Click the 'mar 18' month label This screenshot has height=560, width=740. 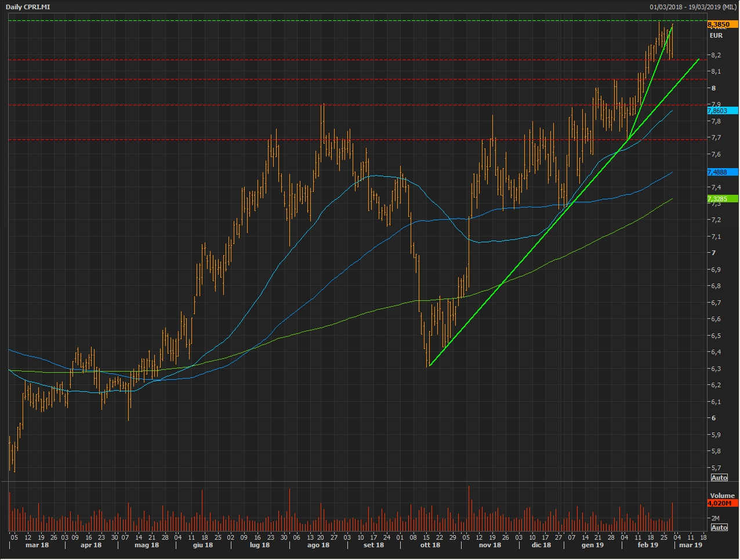(x=37, y=546)
